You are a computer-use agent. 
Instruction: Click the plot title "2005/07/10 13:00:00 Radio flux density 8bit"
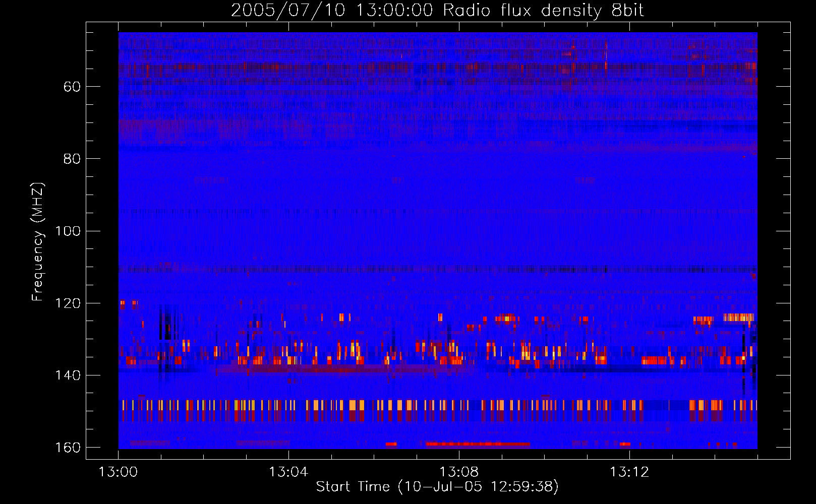tap(437, 11)
